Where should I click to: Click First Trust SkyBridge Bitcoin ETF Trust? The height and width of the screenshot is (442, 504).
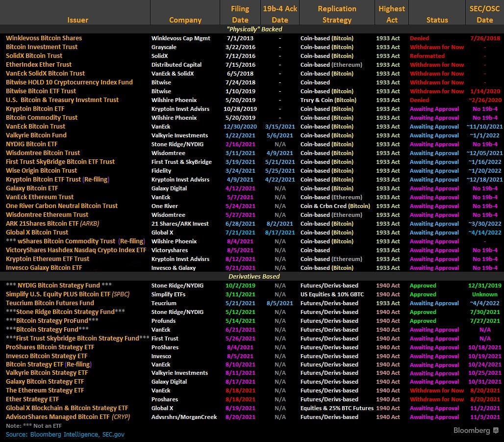[60, 162]
